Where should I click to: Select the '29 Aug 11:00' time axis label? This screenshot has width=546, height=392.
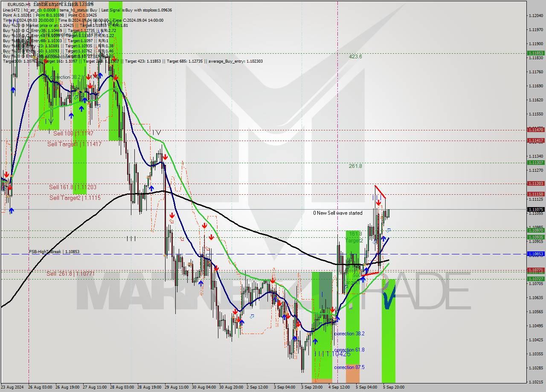click(177, 387)
